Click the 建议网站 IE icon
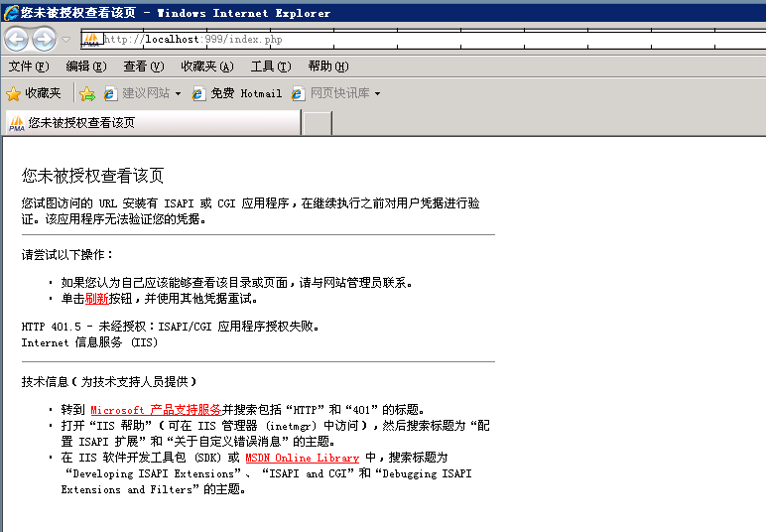Screen dimensions: 766x532 110,93
